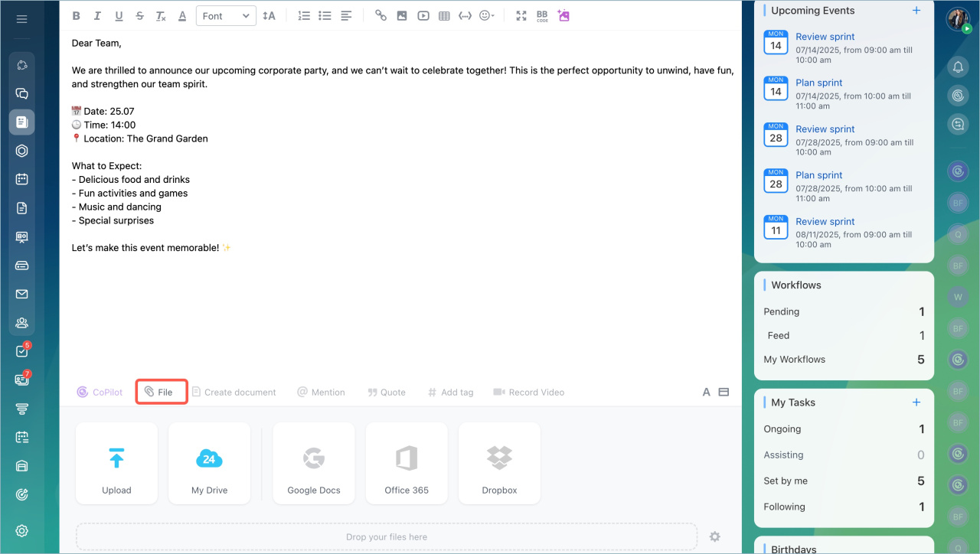Select Dropbox as file source
The width and height of the screenshot is (980, 554).
pos(499,463)
